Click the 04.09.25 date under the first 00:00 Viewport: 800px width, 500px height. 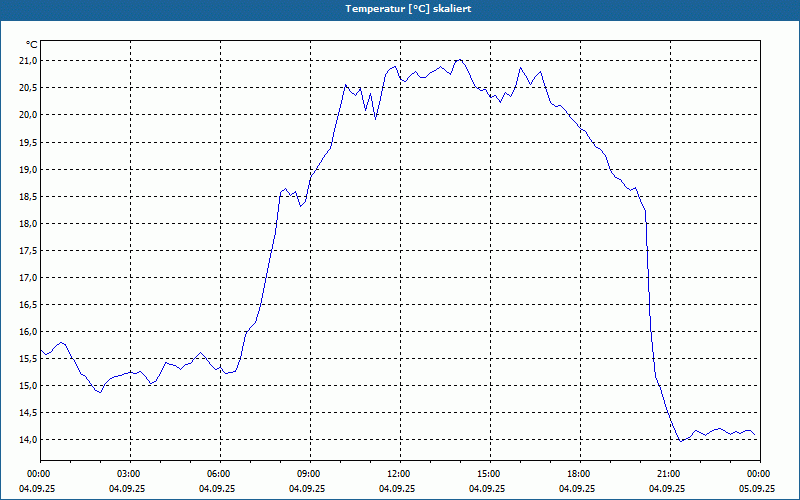[x=37, y=489]
